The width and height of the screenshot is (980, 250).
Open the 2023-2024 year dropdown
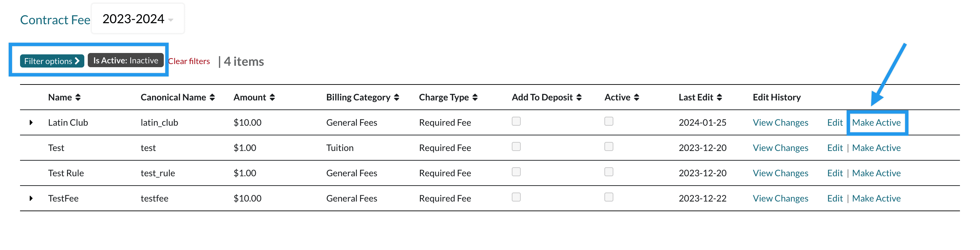[x=138, y=19]
